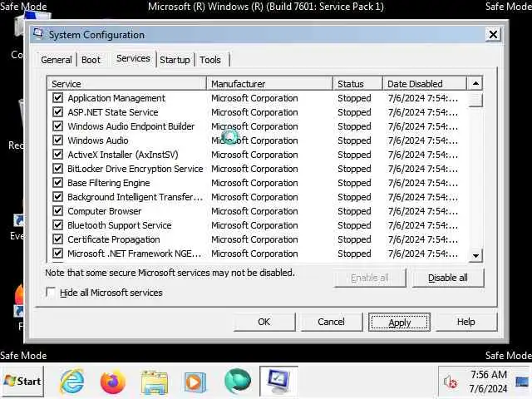Switch to the General tab
532x399 pixels.
coord(57,60)
